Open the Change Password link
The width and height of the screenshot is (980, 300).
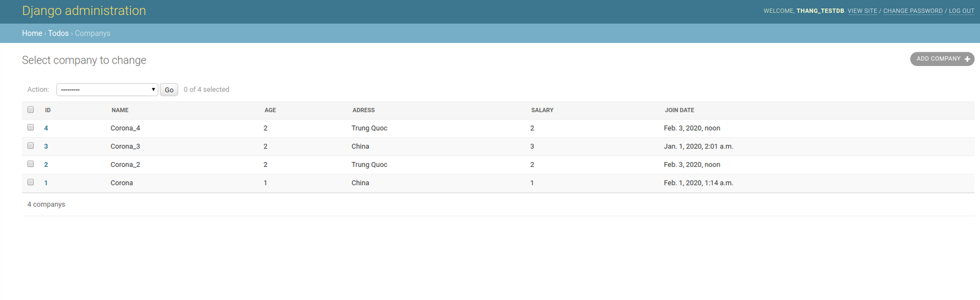pos(913,11)
